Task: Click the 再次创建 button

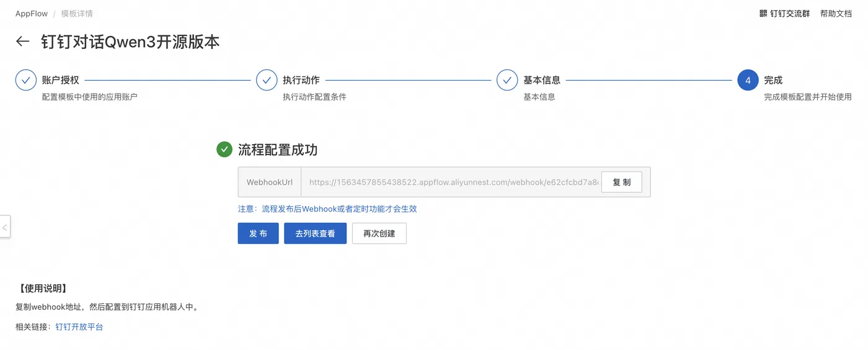Action: 379,233
